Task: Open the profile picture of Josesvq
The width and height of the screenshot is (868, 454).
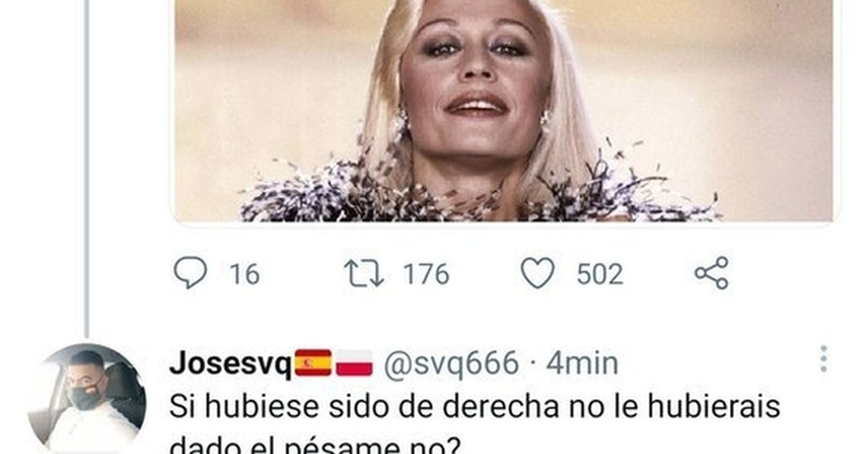Action: coord(87,399)
